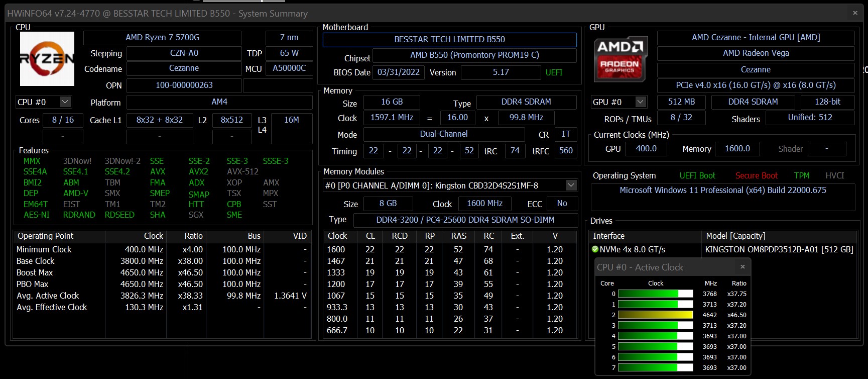Select the A50000C microcode value
Screen dimensions: 868x379
click(x=289, y=68)
